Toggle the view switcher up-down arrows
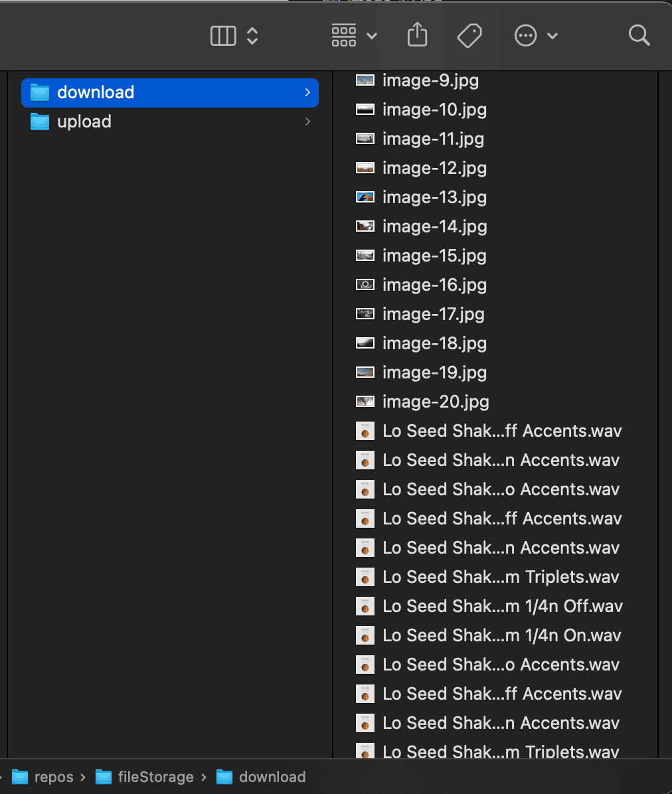The width and height of the screenshot is (672, 794). (x=252, y=35)
